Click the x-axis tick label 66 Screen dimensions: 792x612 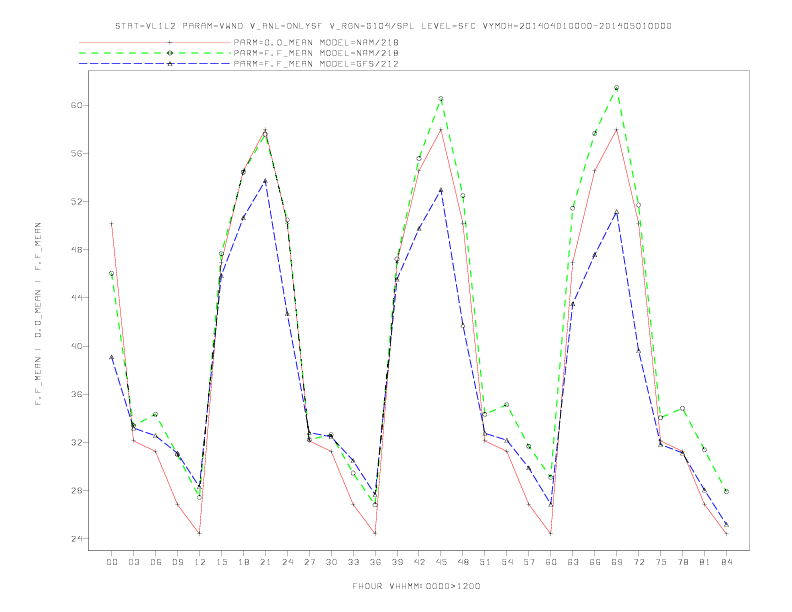[595, 562]
